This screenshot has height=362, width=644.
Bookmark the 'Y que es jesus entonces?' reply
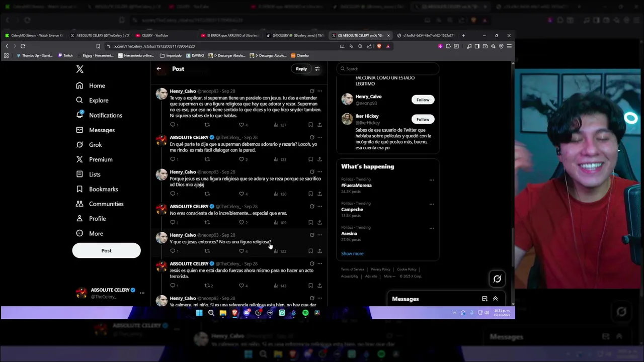(x=310, y=251)
